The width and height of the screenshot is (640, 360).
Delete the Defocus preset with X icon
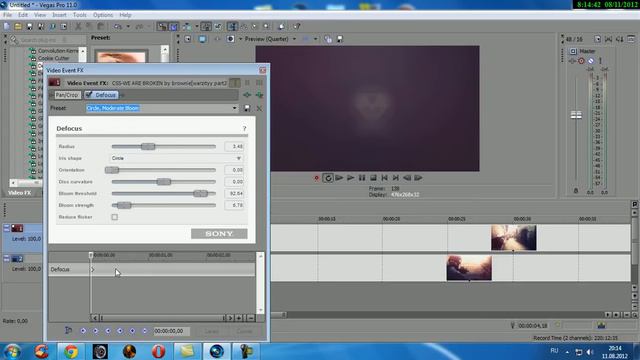tap(259, 108)
